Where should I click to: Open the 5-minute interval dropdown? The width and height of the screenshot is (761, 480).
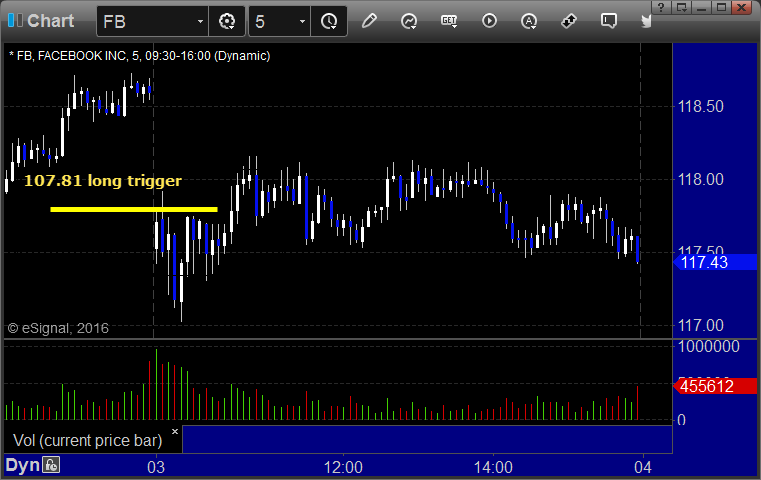302,22
